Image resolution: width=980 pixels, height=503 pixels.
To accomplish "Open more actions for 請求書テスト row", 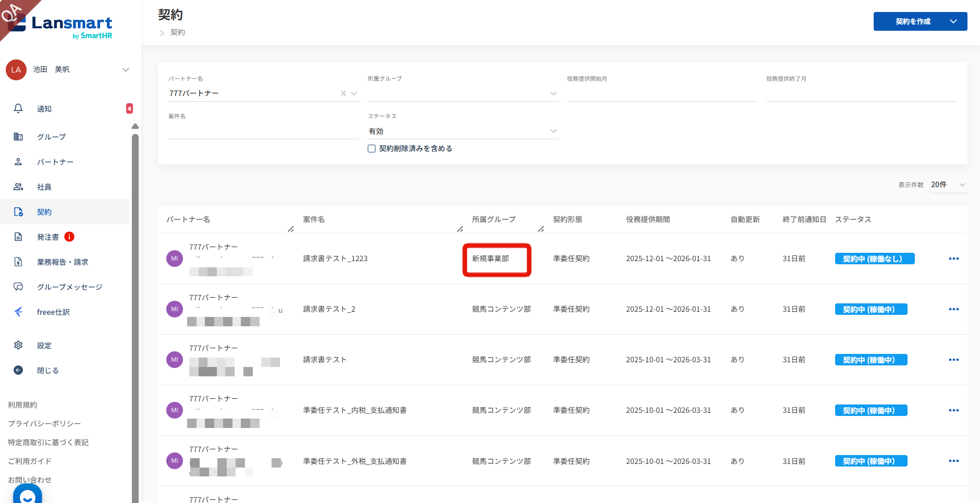I will 954,360.
